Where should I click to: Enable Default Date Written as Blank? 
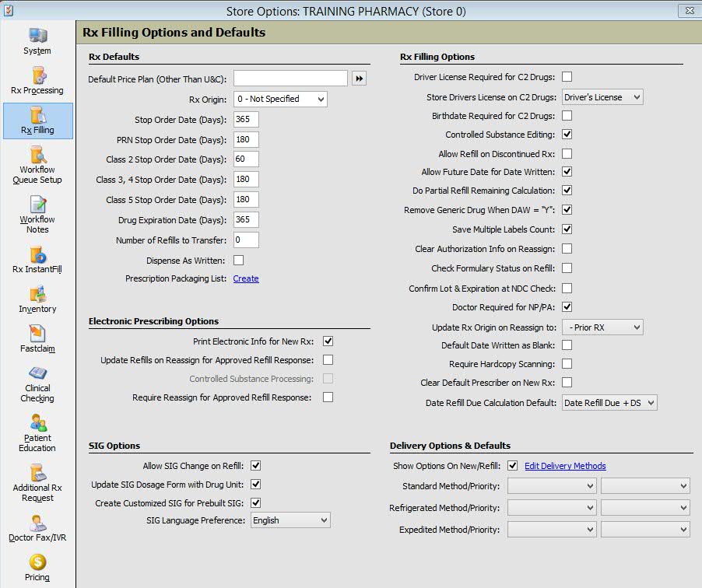pyautogui.click(x=567, y=345)
